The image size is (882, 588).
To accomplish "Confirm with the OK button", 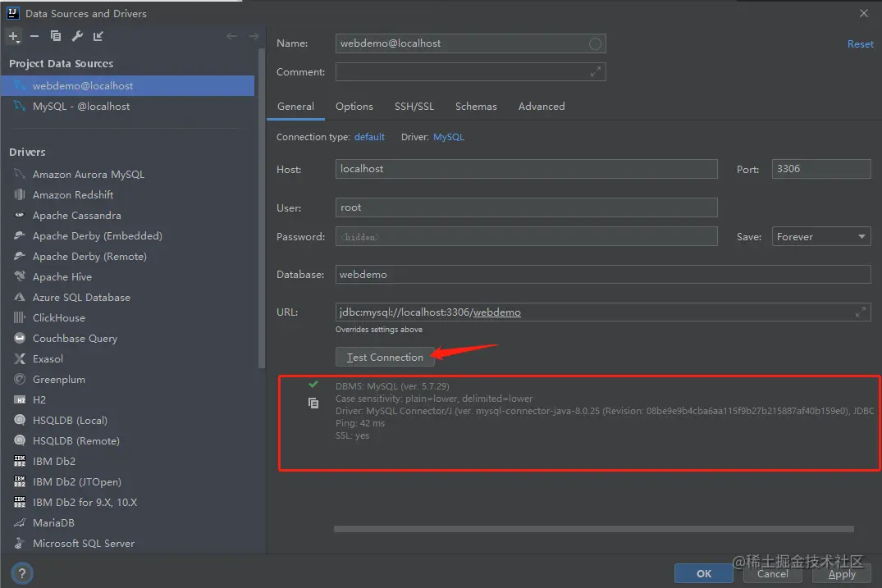I will (704, 573).
